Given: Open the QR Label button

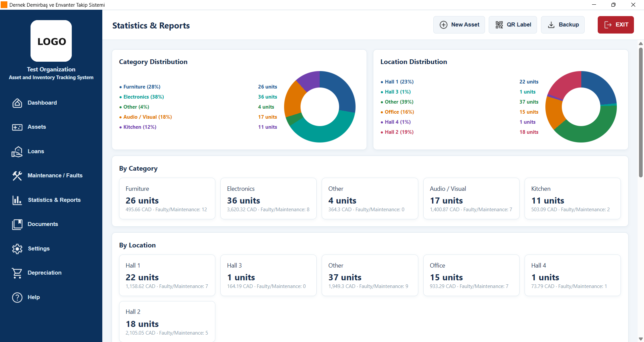Looking at the screenshot, I should (x=513, y=25).
